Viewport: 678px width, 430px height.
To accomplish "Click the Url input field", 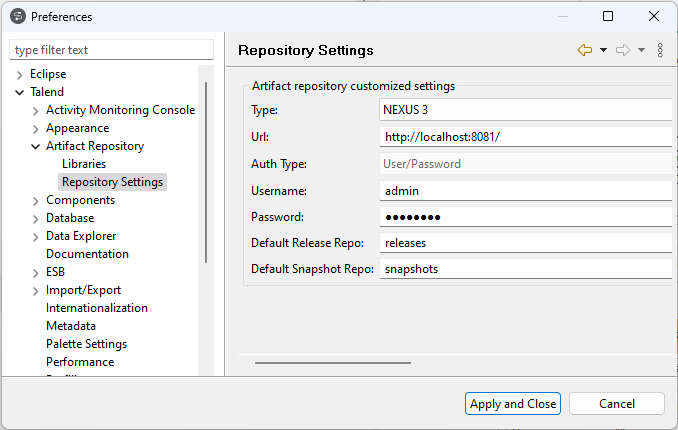I will (x=525, y=137).
